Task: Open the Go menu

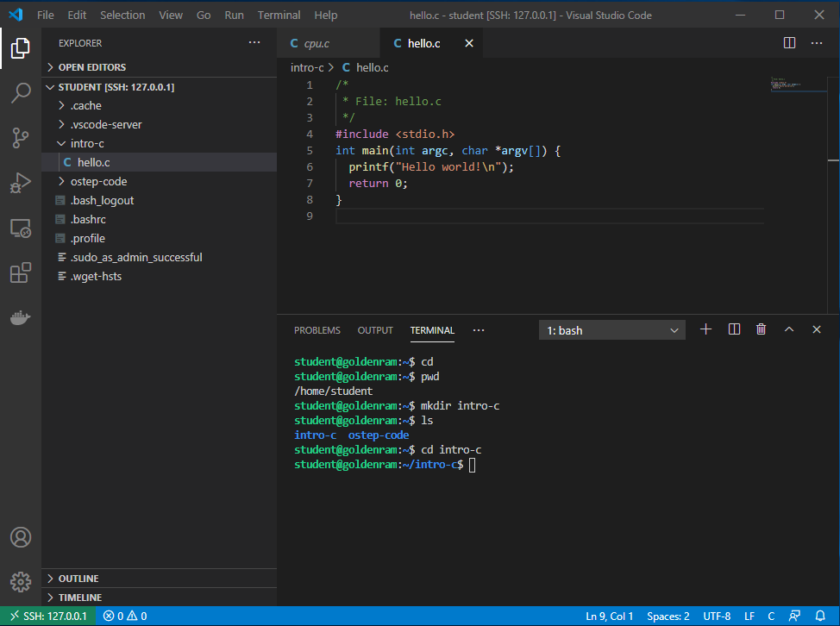Action: pyautogui.click(x=204, y=15)
